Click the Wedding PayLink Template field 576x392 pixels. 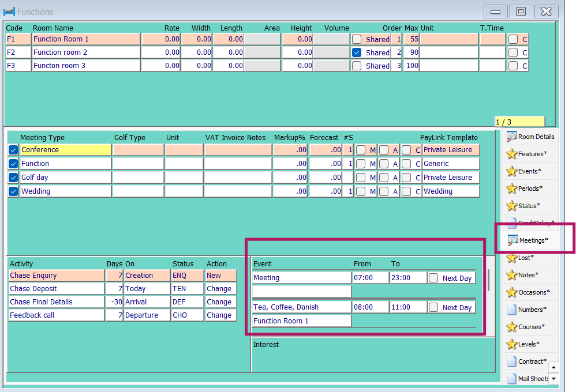coord(451,191)
